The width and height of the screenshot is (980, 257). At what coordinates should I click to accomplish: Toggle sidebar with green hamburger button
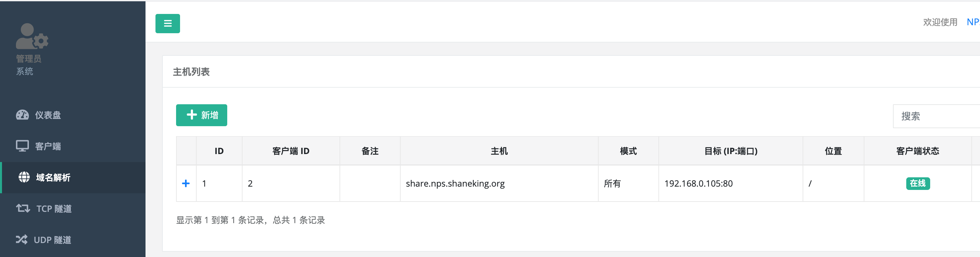coord(167,24)
